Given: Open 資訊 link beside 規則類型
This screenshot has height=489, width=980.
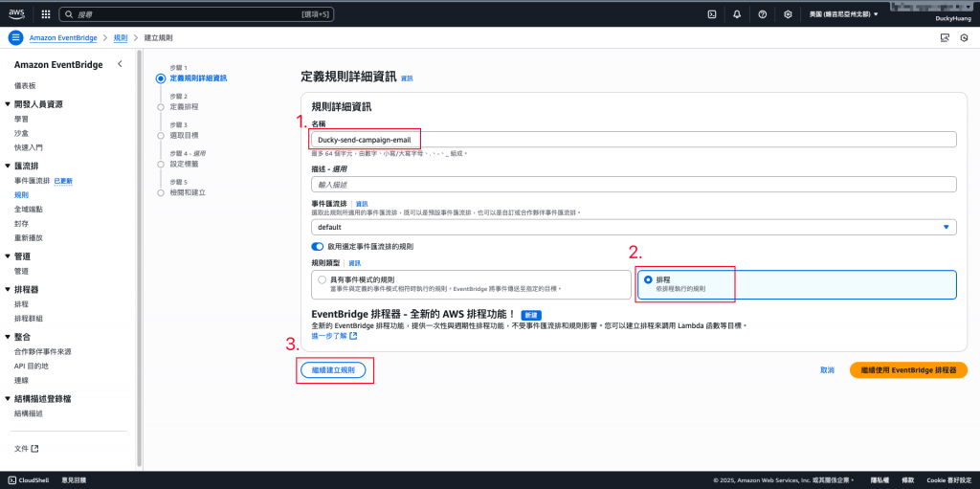Looking at the screenshot, I should pos(354,263).
